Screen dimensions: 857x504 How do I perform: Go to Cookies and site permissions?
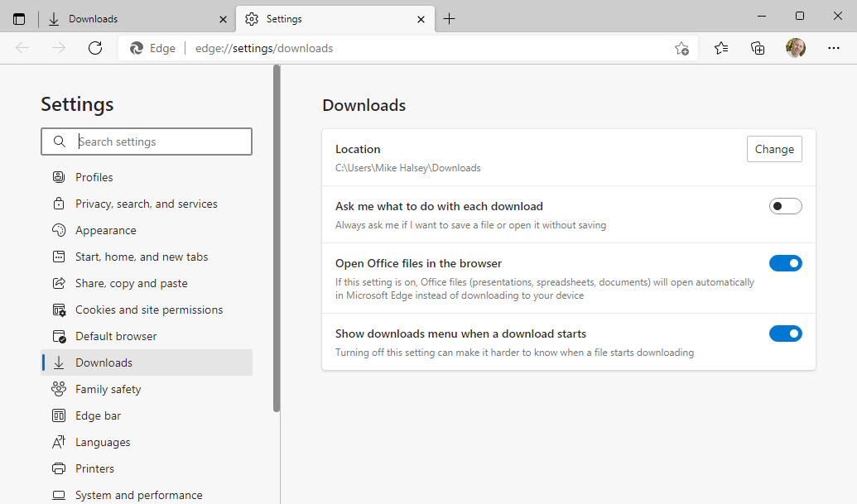coord(148,310)
